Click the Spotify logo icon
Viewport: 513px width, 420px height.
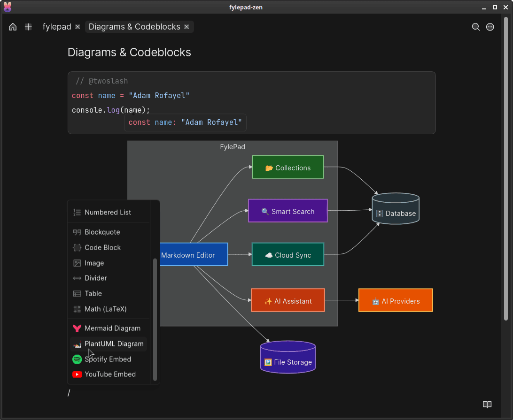click(77, 359)
